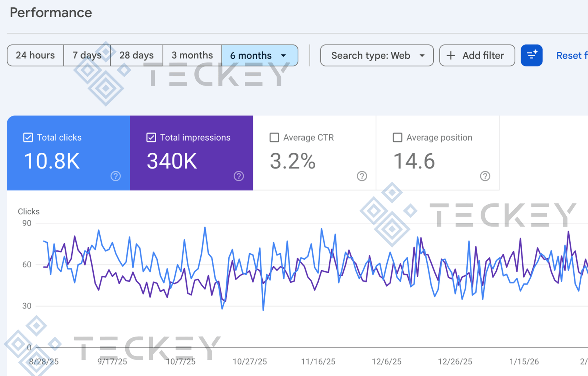Click plus icon in Add filter
Viewport: 588px width, 376px height.
(451, 55)
